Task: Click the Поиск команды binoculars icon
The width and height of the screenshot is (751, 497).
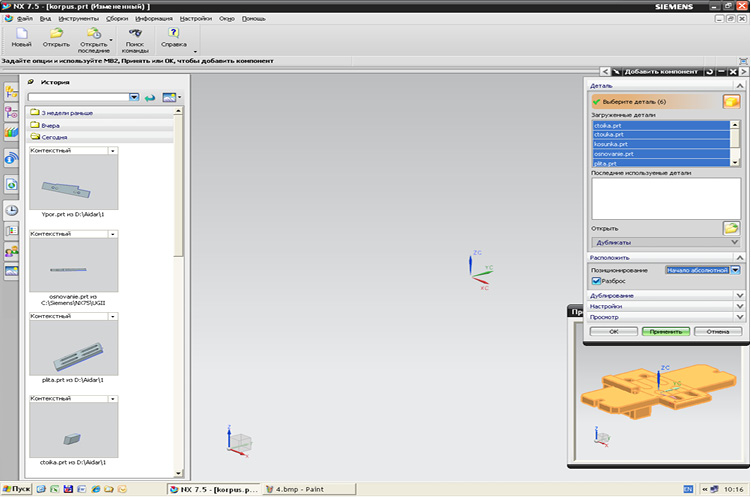Action: click(135, 34)
